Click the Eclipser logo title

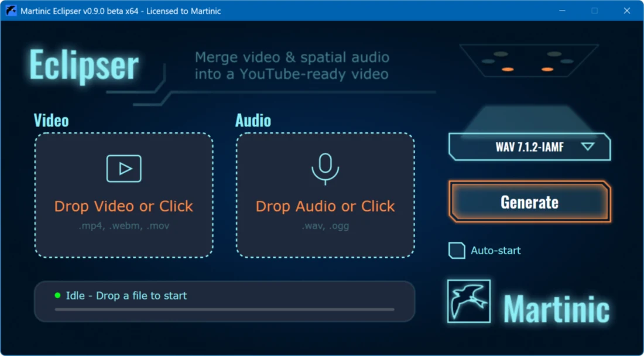pos(83,66)
